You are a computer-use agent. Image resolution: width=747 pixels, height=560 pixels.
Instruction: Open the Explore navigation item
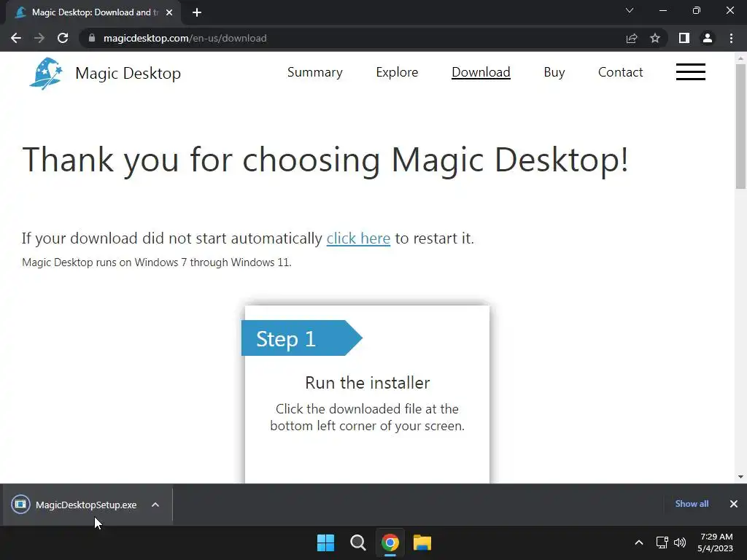[397, 72]
